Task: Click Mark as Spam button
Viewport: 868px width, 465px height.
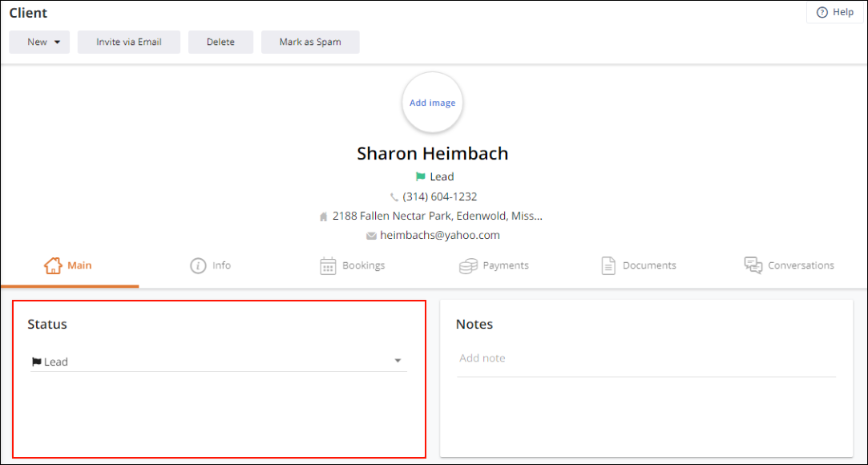Action: coord(310,42)
